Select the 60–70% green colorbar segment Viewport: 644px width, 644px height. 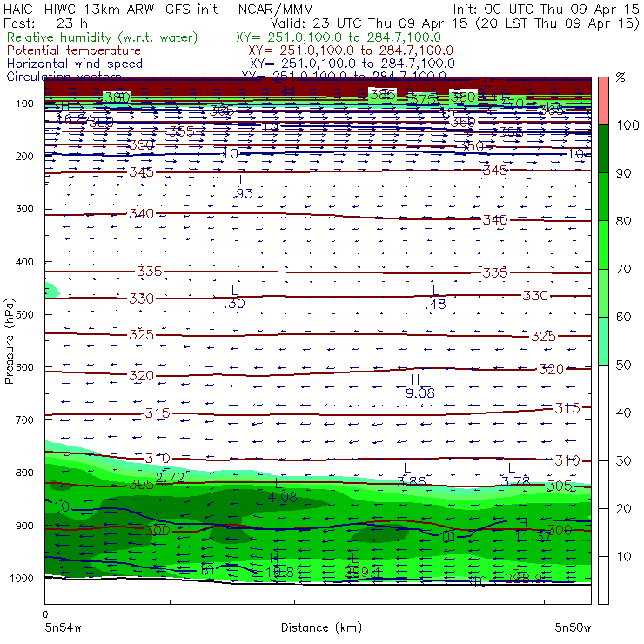coord(603,292)
